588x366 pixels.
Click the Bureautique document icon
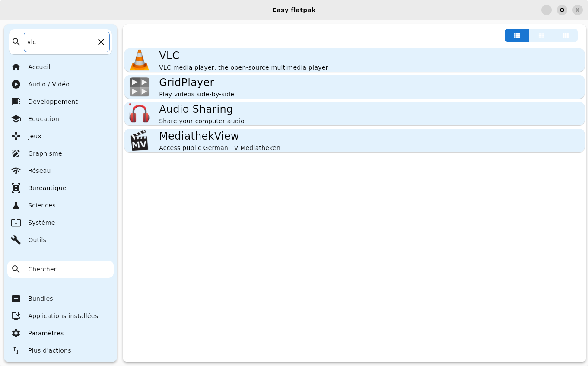[x=16, y=188]
